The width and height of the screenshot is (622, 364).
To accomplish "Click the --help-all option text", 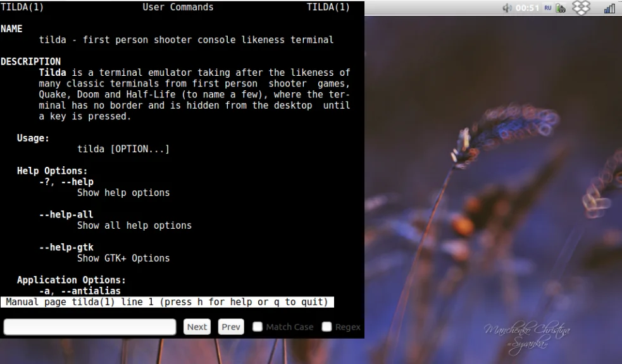I will click(x=66, y=214).
